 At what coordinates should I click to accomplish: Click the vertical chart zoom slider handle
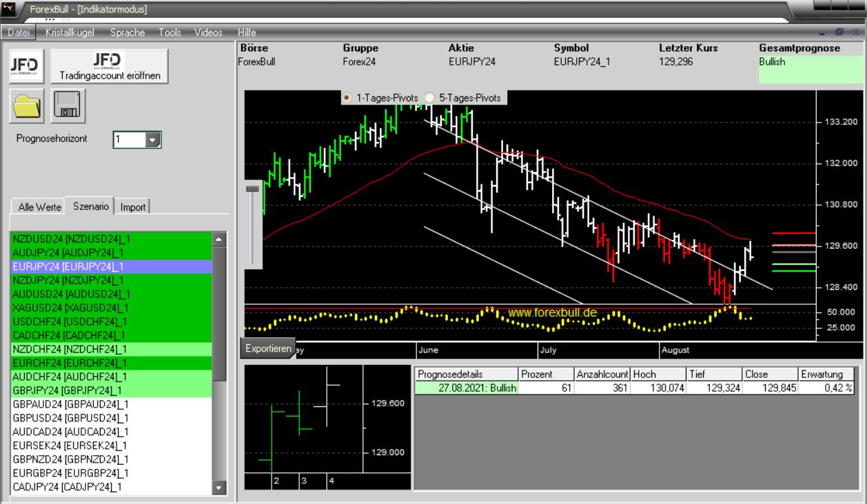[253, 188]
